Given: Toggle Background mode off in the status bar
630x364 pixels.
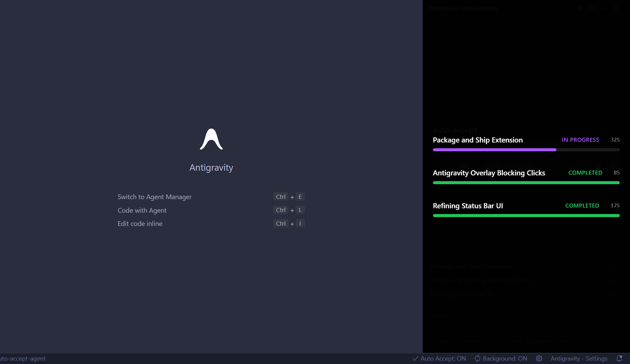Looking at the screenshot, I should tap(501, 358).
